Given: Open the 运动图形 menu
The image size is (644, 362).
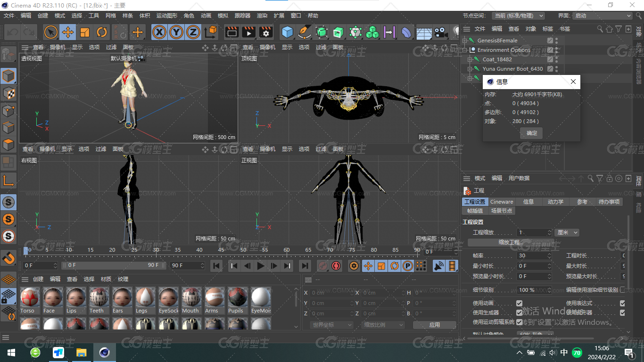Looking at the screenshot, I should tap(167, 16).
